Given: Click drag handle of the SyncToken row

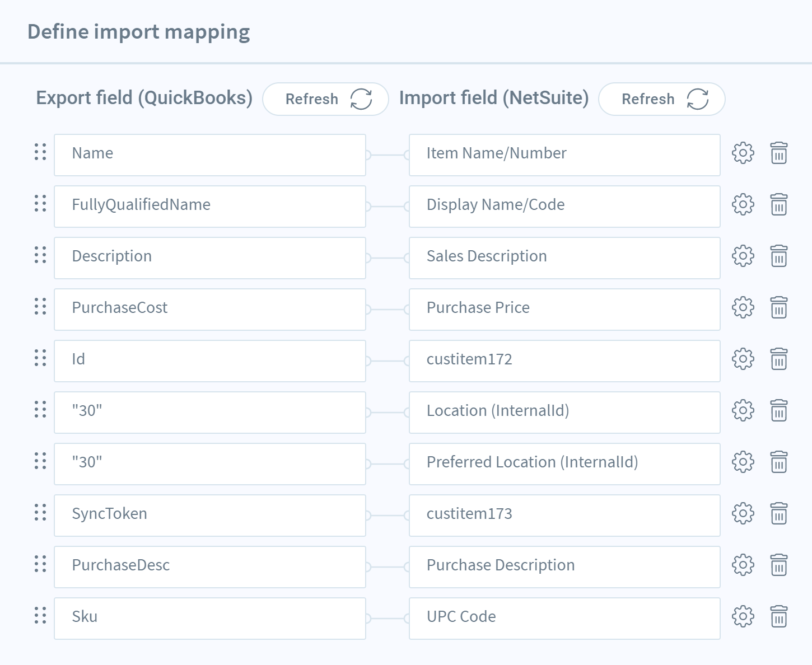Looking at the screenshot, I should click(40, 512).
